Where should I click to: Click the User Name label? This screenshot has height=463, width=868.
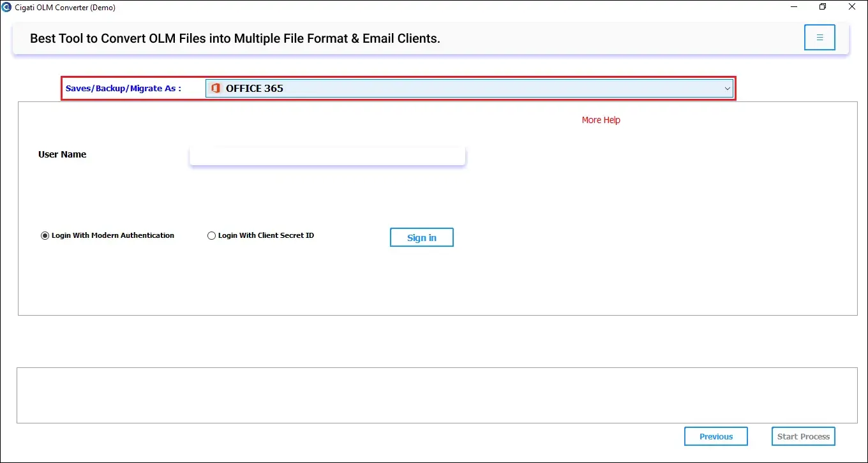click(62, 154)
